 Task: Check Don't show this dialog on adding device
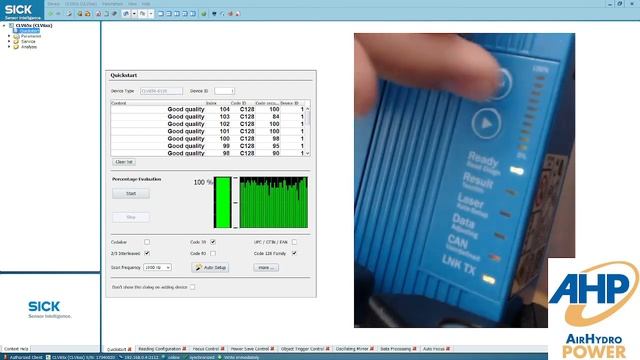pyautogui.click(x=192, y=287)
